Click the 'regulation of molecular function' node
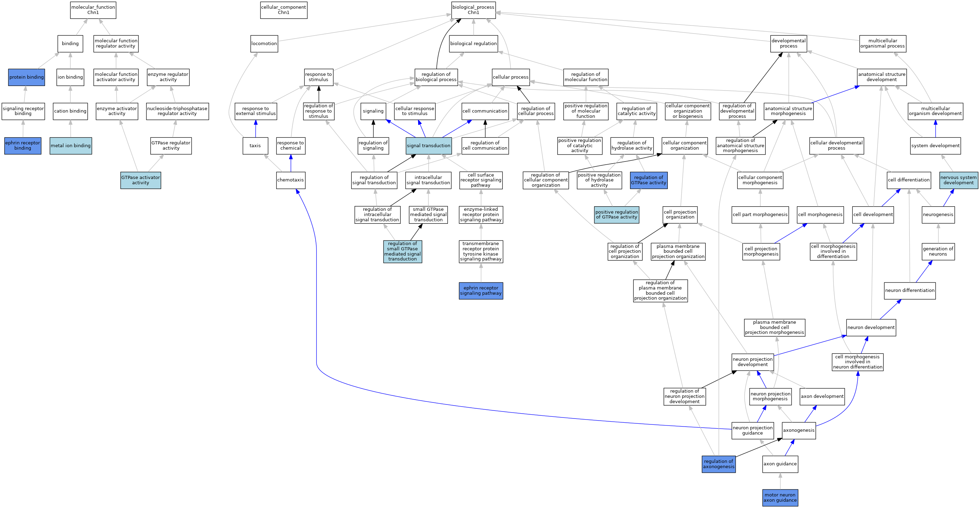Screen dimensions: 980x508 pyautogui.click(x=586, y=77)
